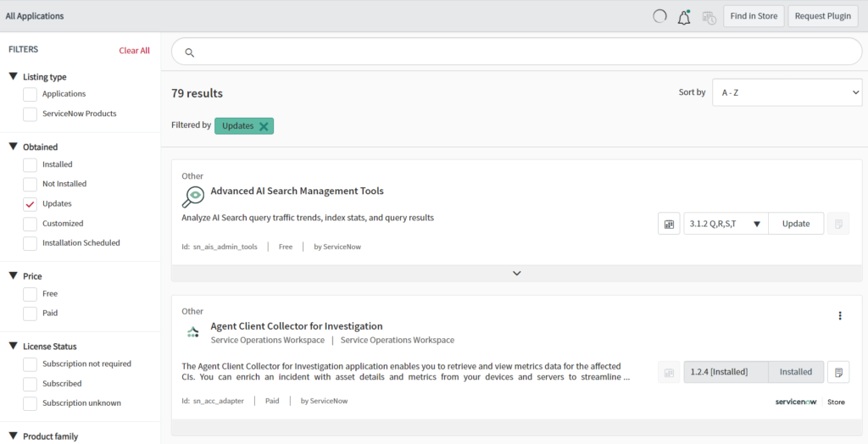The image size is (868, 444).
Task: Check Subscription unknown checkbox
Action: [x=30, y=403]
